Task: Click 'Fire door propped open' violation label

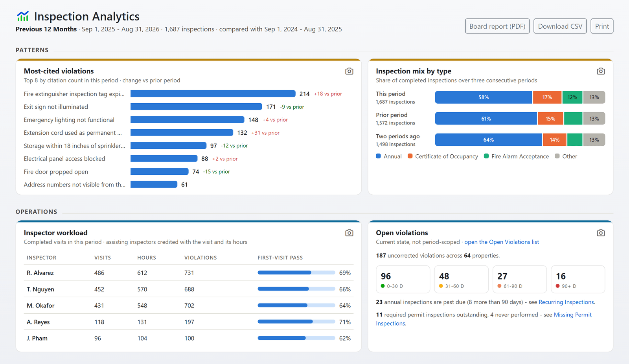Action: [x=56, y=172]
